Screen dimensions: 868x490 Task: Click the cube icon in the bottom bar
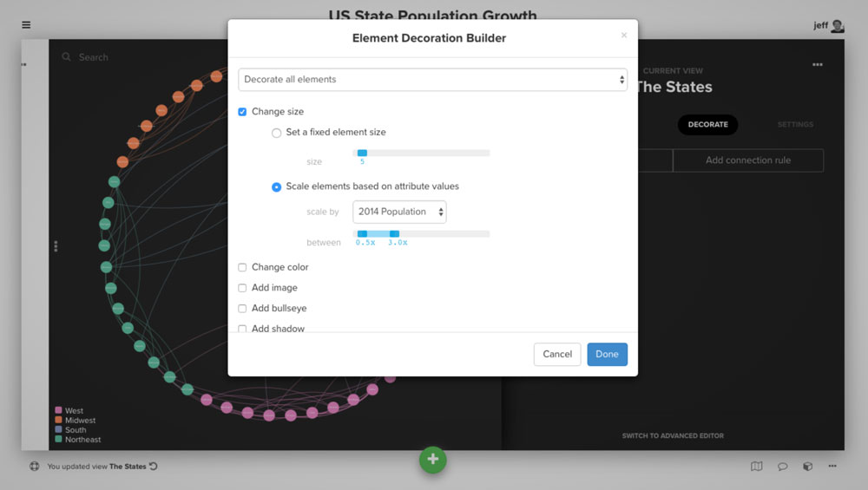(x=807, y=467)
